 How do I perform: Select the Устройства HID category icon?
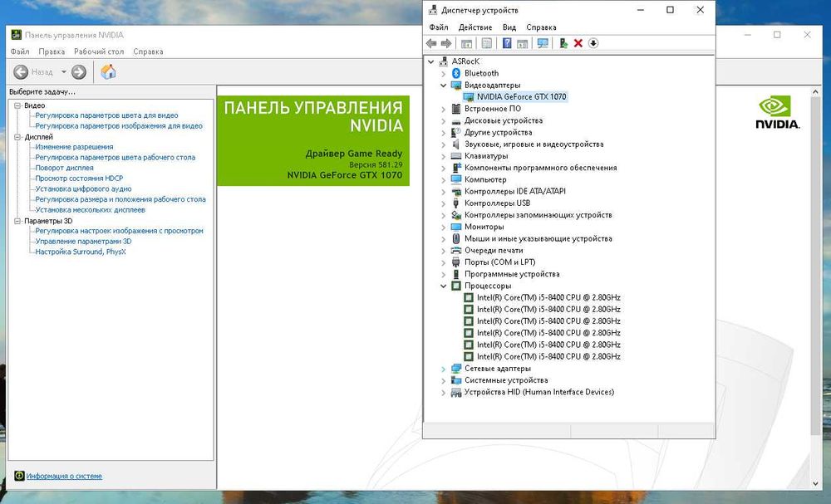[455, 392]
